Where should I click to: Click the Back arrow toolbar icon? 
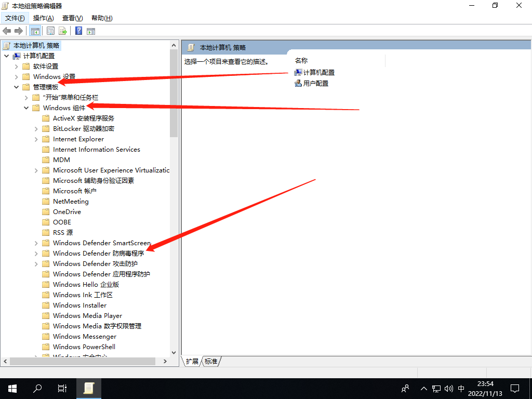coord(6,31)
